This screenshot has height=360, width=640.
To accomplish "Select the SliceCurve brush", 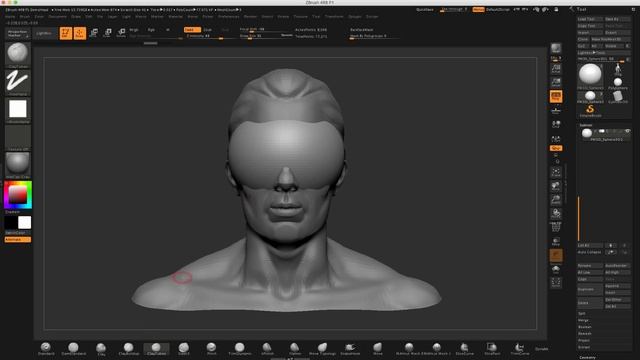I will point(464,349).
